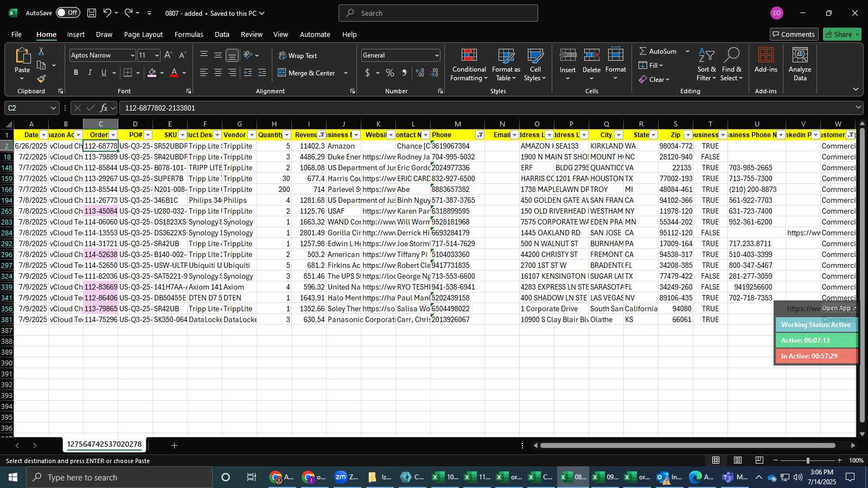
Task: Click the Insert cells icon
Action: pos(567,55)
